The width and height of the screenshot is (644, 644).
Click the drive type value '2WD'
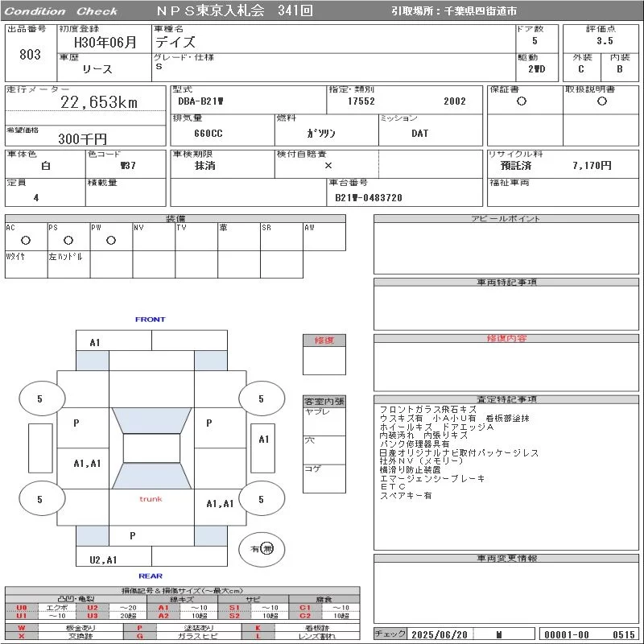(537, 69)
